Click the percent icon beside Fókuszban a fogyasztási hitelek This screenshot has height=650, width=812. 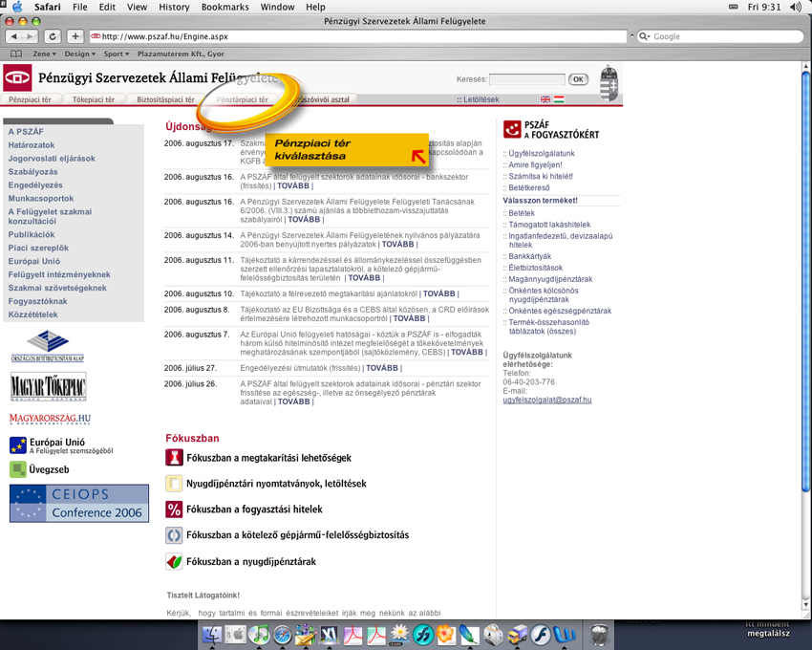click(174, 509)
